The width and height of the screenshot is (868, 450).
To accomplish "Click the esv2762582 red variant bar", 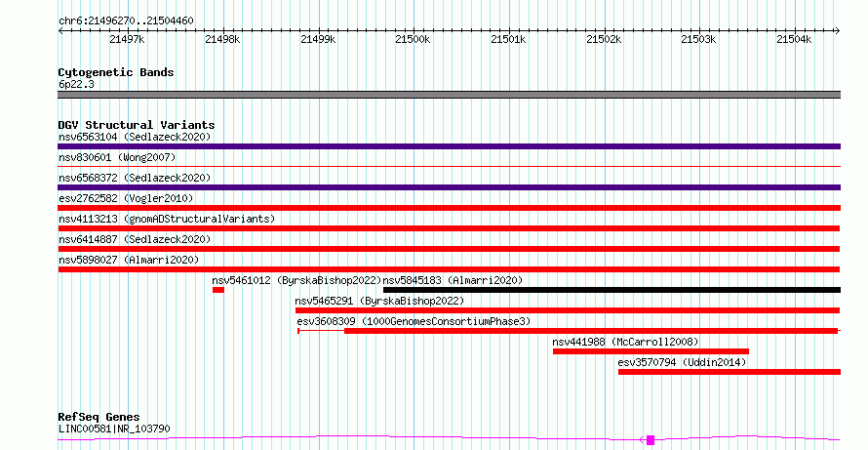I will 449,208.
